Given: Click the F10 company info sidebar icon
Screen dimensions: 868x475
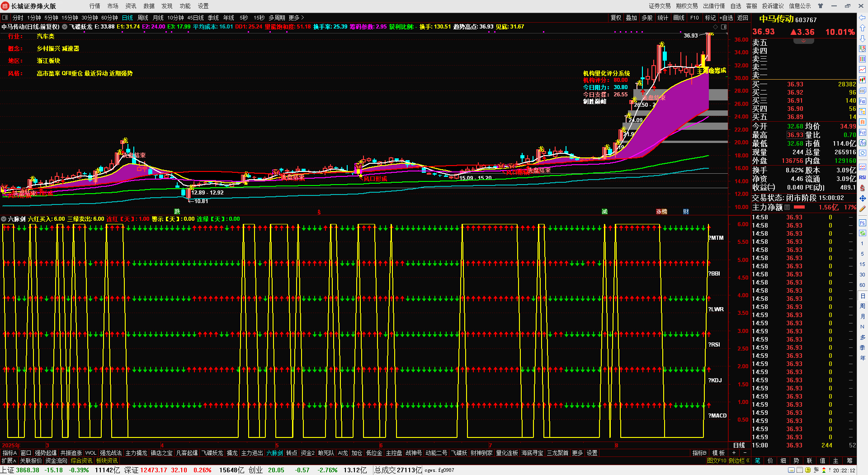Looking at the screenshot, I should [863, 101].
